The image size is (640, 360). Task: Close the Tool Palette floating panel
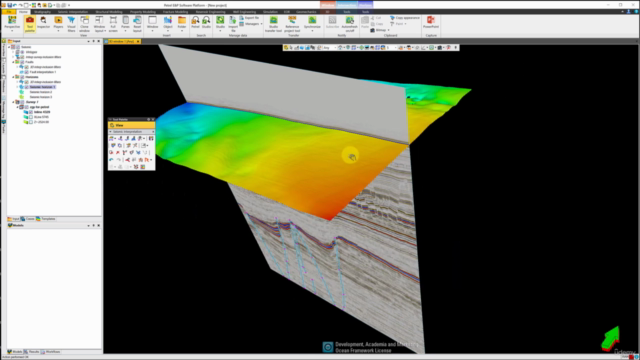point(153,120)
